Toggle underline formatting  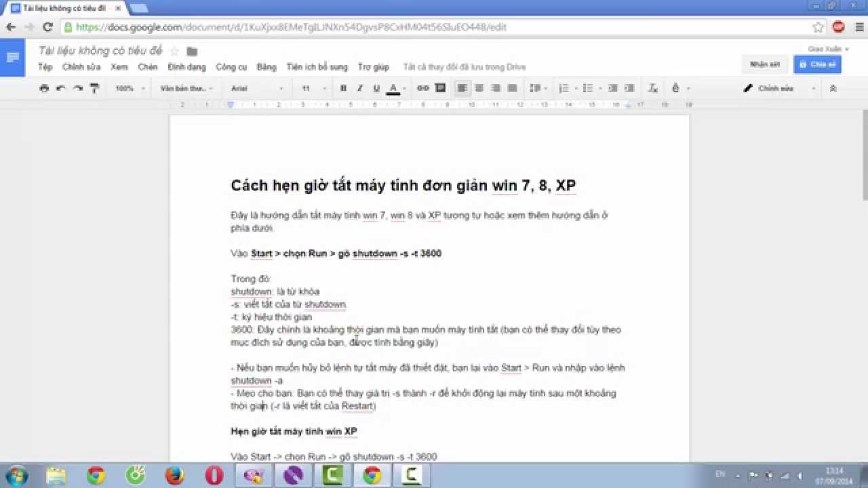376,88
